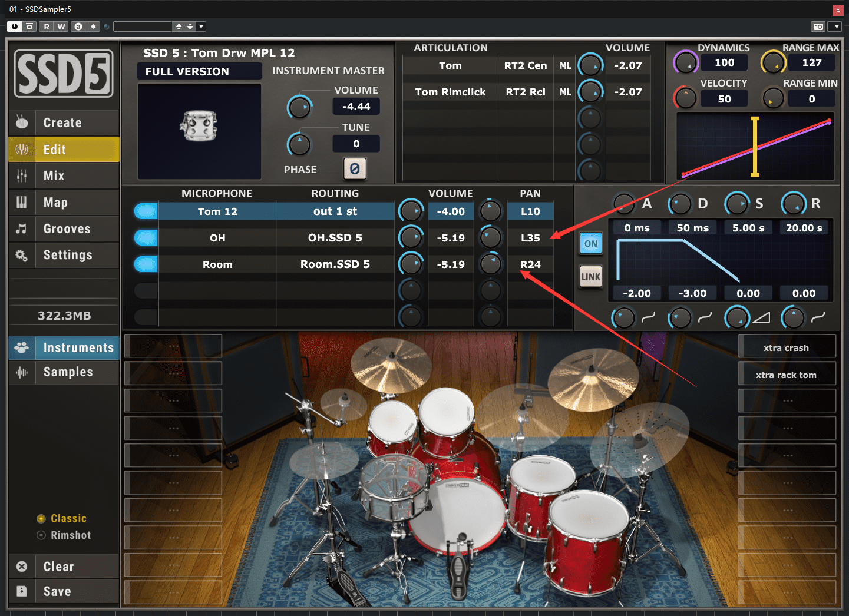Toggle the Tom 12 microphone switch

tap(146, 211)
